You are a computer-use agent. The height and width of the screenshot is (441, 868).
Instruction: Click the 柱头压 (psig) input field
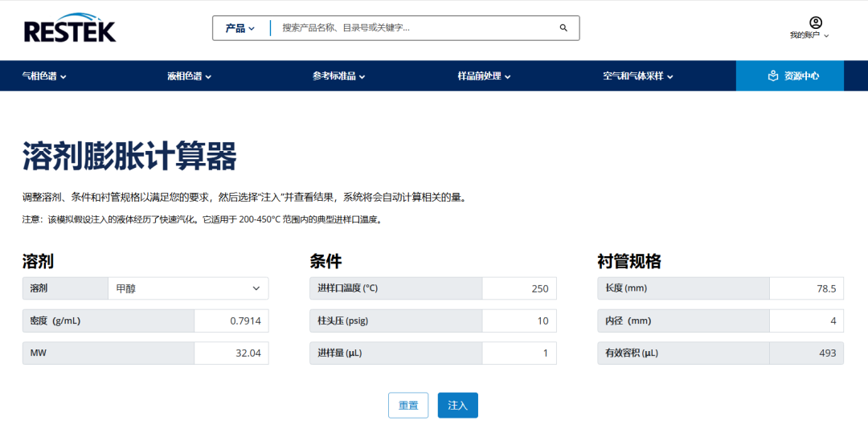(x=519, y=321)
